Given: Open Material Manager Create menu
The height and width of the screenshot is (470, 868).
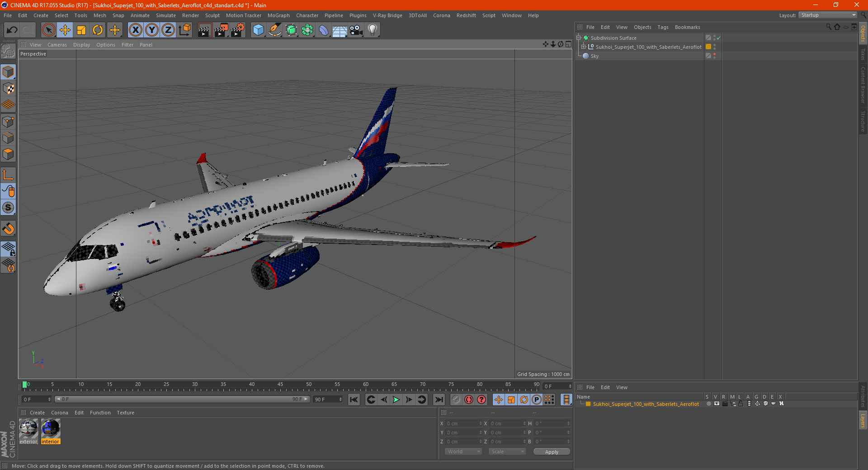Looking at the screenshot, I should tap(37, 413).
